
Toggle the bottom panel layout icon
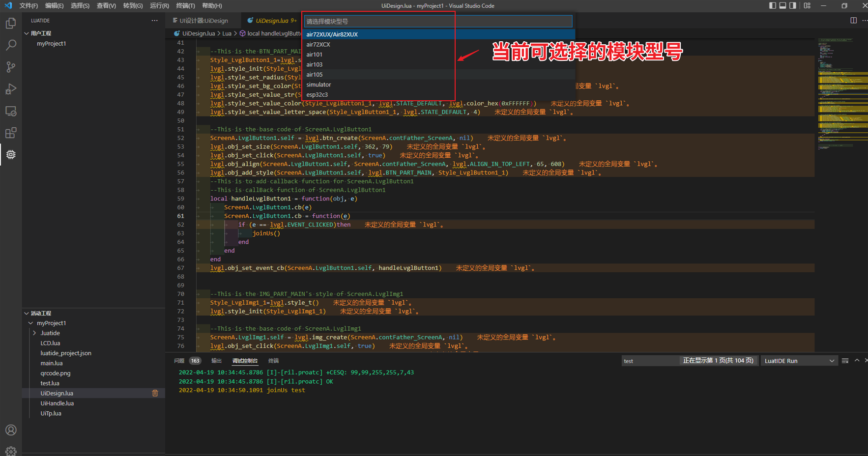[782, 5]
